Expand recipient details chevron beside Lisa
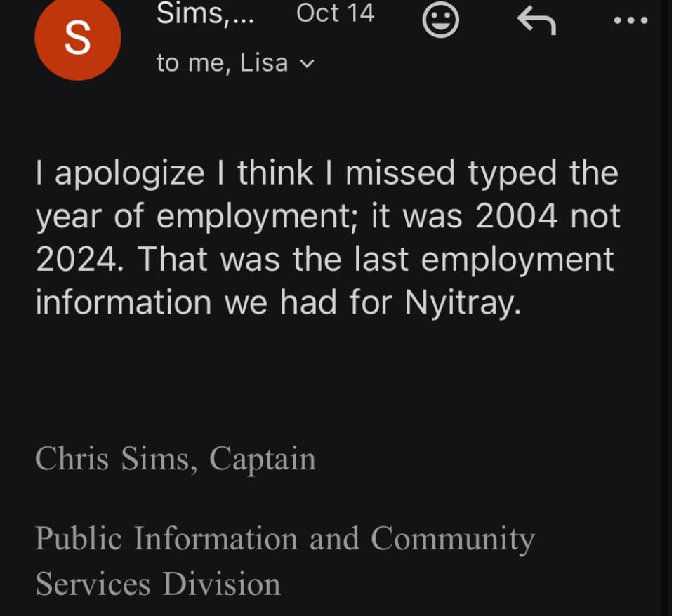This screenshot has width=674, height=616. [x=307, y=64]
